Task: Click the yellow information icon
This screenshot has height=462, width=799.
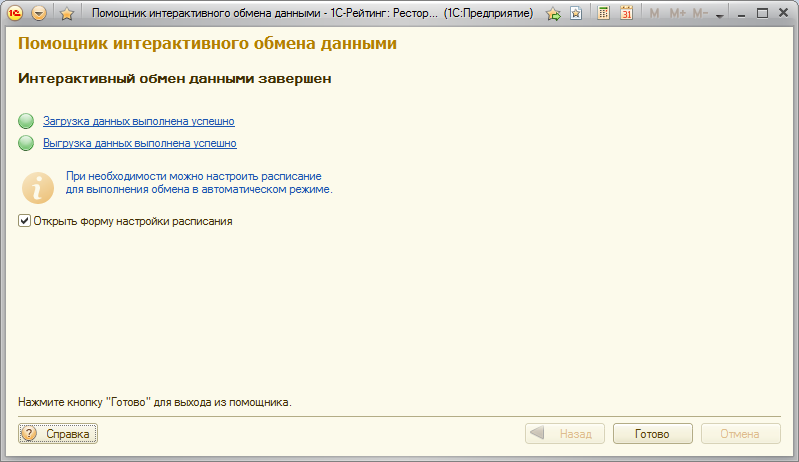Action: pyautogui.click(x=39, y=186)
